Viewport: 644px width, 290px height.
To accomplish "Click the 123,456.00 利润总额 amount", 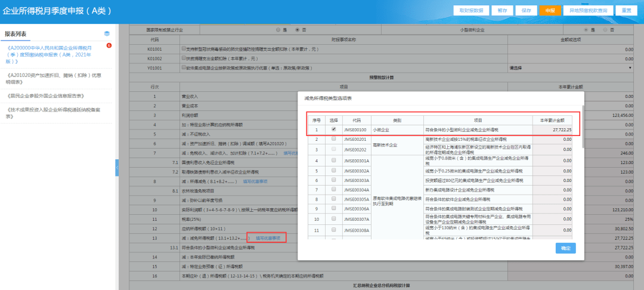I will point(622,115).
